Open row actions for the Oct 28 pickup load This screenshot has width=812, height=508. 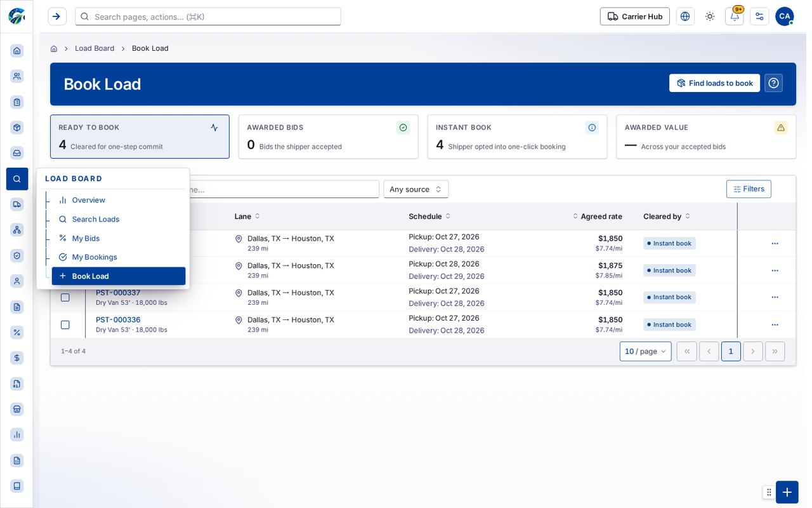775,271
